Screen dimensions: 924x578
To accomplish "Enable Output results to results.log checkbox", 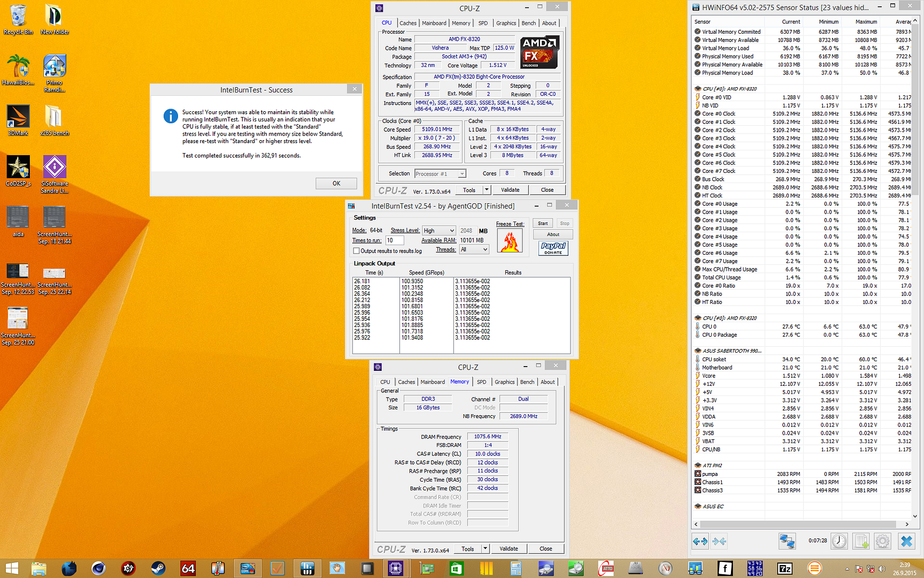I will point(356,250).
